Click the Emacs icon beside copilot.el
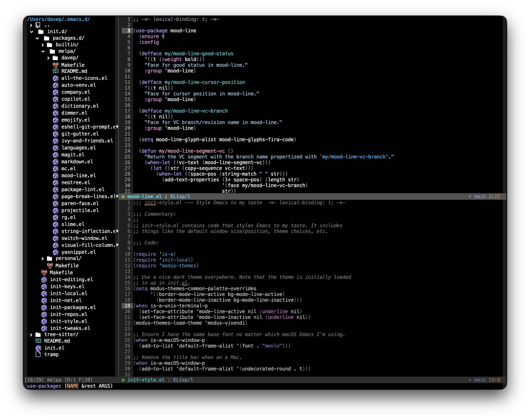530x420 pixels. coord(56,99)
